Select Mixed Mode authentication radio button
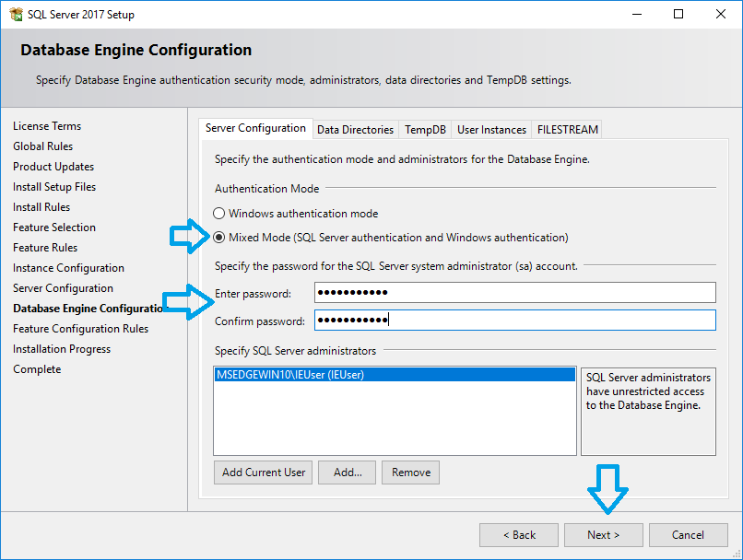 coord(219,238)
